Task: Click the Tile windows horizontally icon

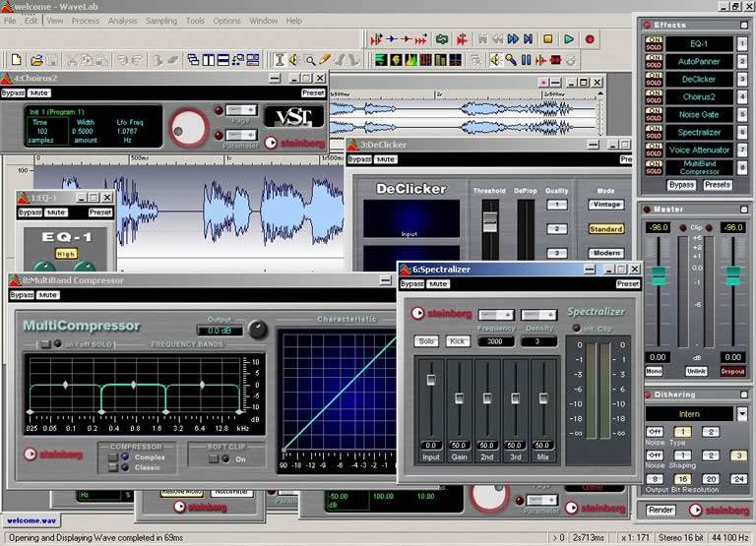Action: (222, 60)
